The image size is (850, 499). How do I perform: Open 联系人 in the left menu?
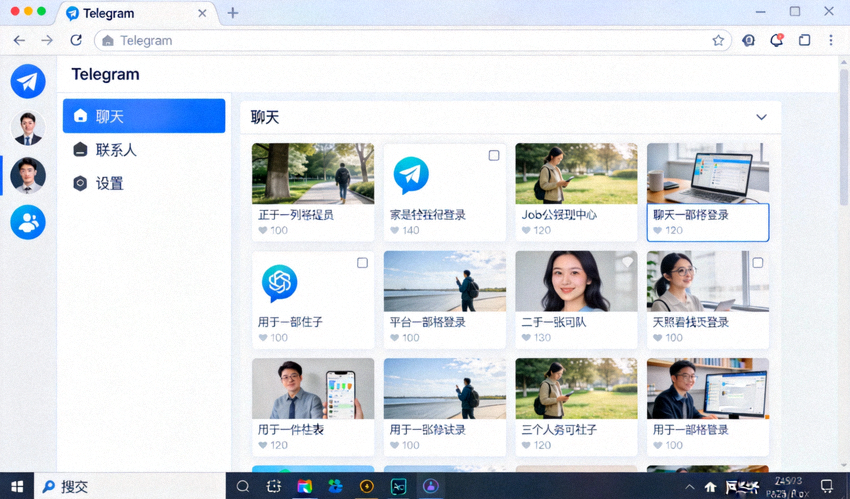pyautogui.click(x=116, y=150)
